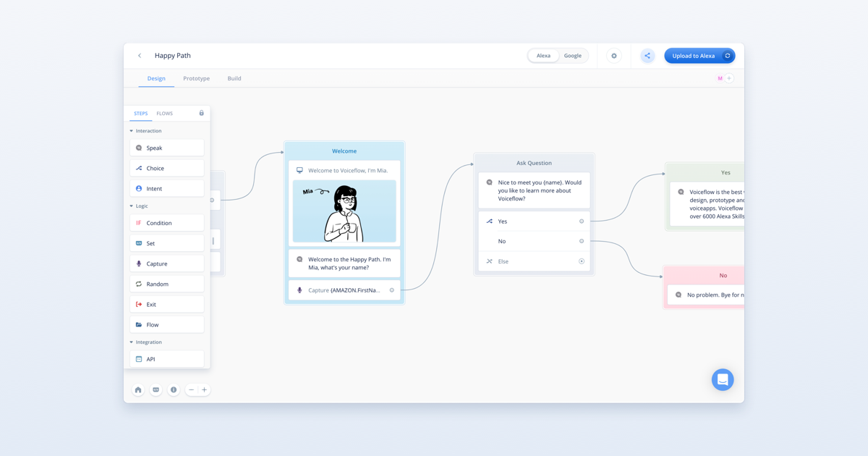Click the speak icon beside Happy Path message
This screenshot has width=868, height=456.
click(x=299, y=259)
